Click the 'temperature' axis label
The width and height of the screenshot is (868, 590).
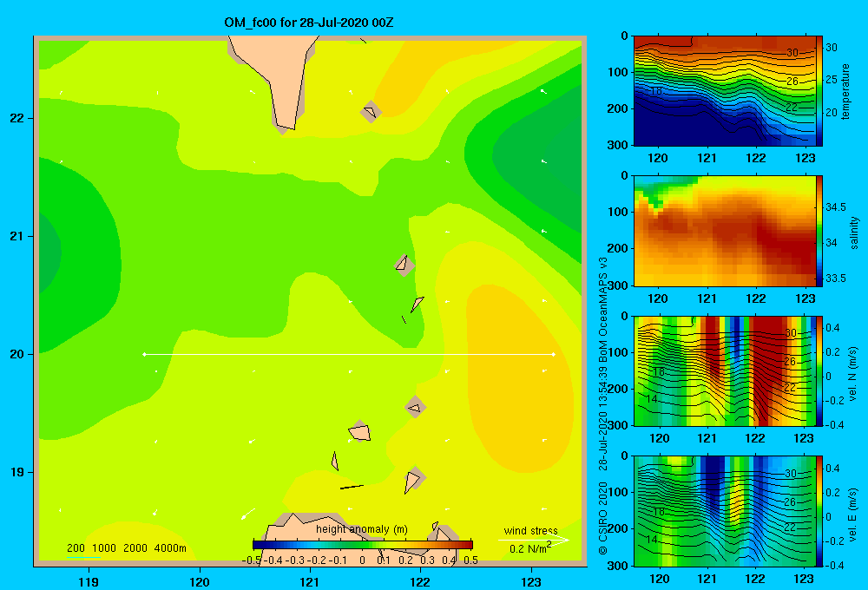(845, 91)
